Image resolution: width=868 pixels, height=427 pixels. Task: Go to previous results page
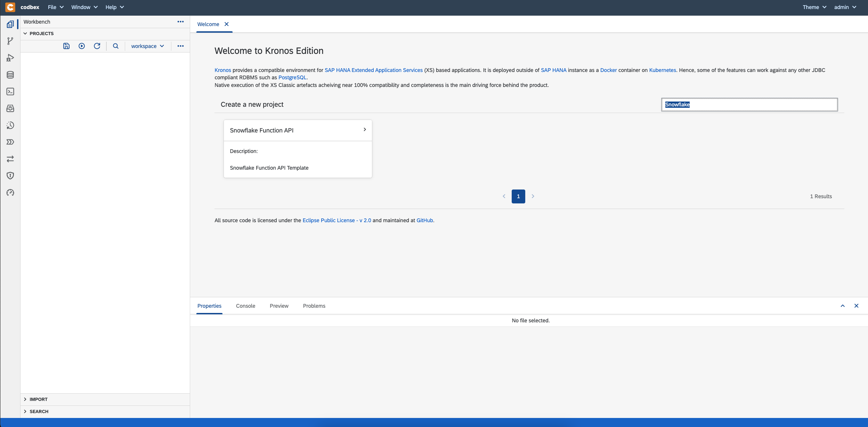coord(504,196)
